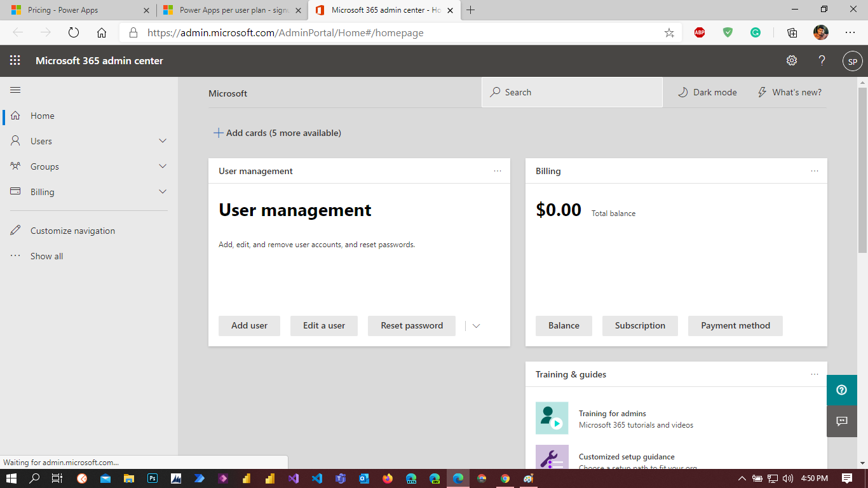
Task: Click the admin center Search box
Action: click(x=572, y=92)
